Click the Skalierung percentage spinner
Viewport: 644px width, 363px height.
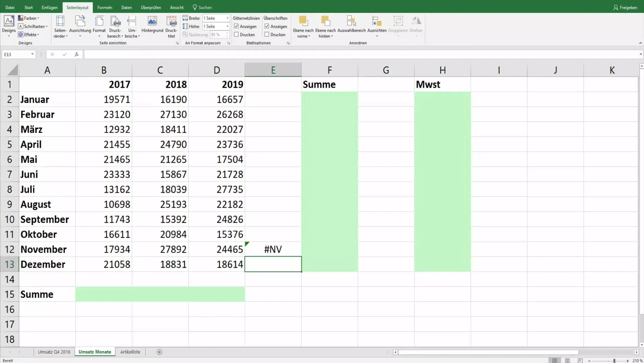click(227, 35)
